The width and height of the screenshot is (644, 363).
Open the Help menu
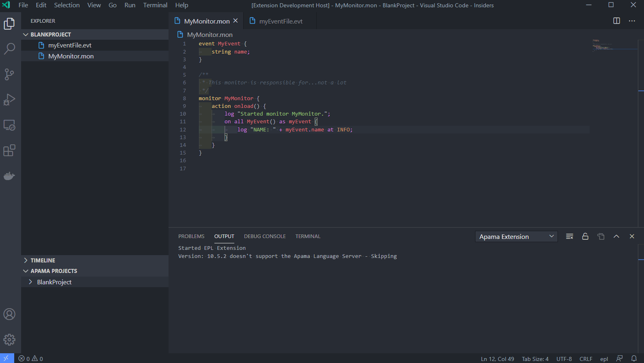pyautogui.click(x=182, y=5)
